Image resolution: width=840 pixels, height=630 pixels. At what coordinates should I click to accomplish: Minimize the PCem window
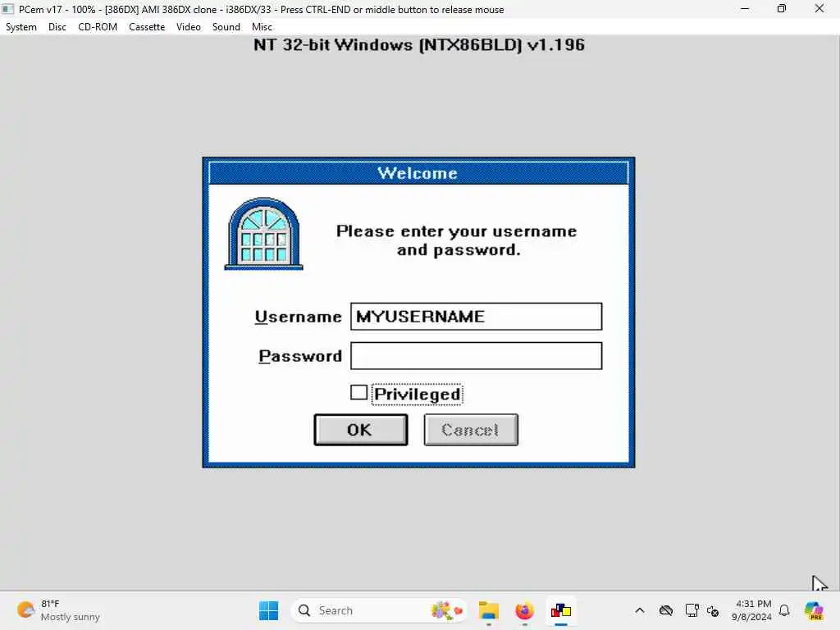pyautogui.click(x=745, y=9)
